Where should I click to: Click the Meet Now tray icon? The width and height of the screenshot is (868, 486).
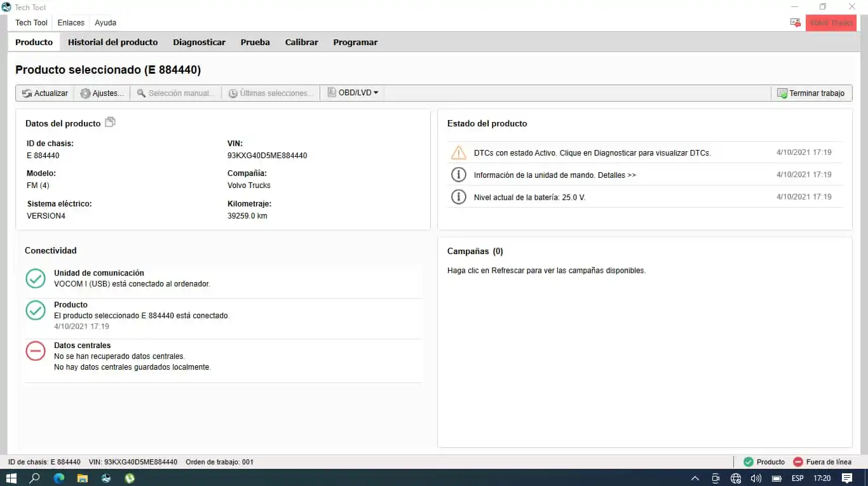[715, 478]
